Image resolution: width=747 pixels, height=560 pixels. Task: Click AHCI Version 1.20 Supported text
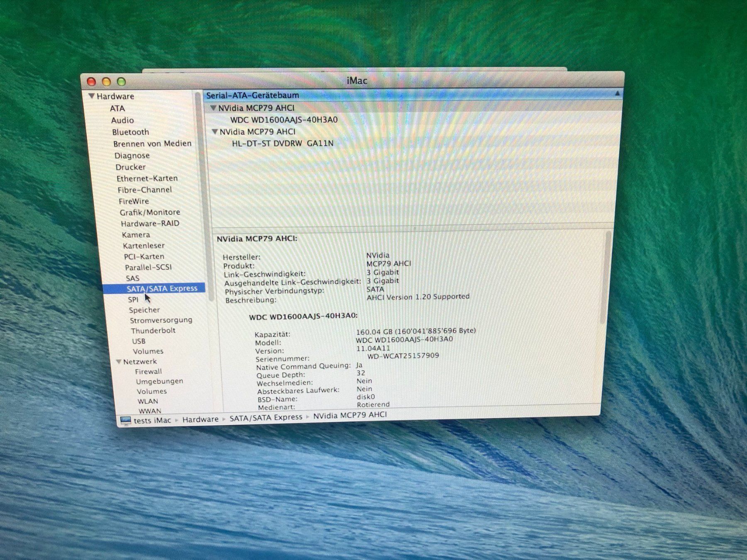[418, 297]
